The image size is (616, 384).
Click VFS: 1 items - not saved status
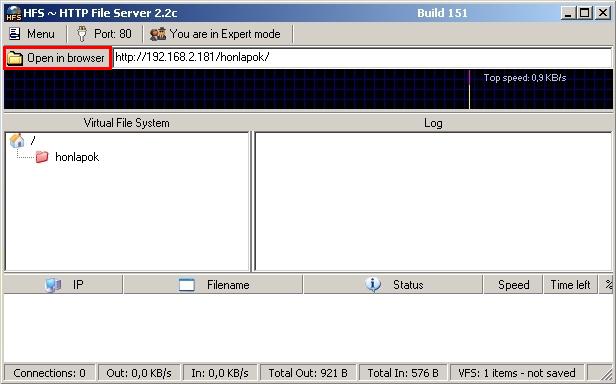click(x=517, y=373)
